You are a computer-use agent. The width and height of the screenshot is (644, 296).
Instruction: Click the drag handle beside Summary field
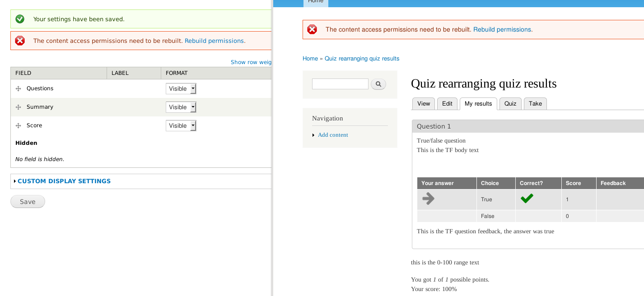[18, 107]
